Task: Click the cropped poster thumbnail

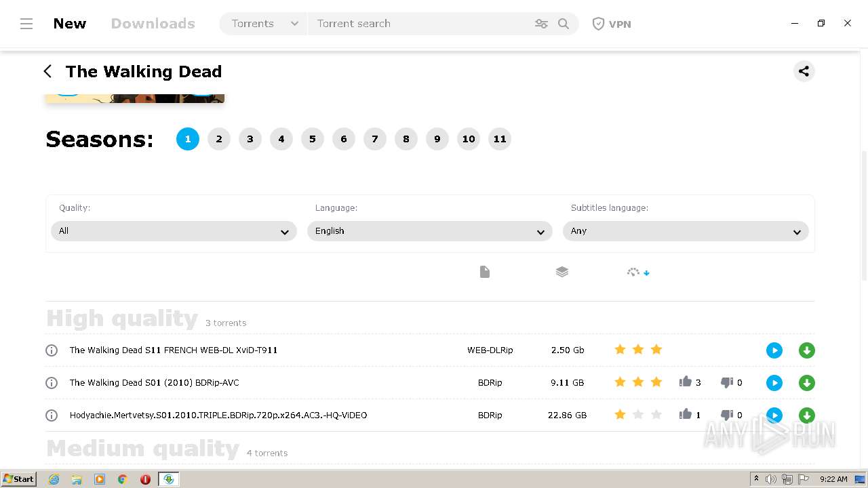Action: pos(134,98)
